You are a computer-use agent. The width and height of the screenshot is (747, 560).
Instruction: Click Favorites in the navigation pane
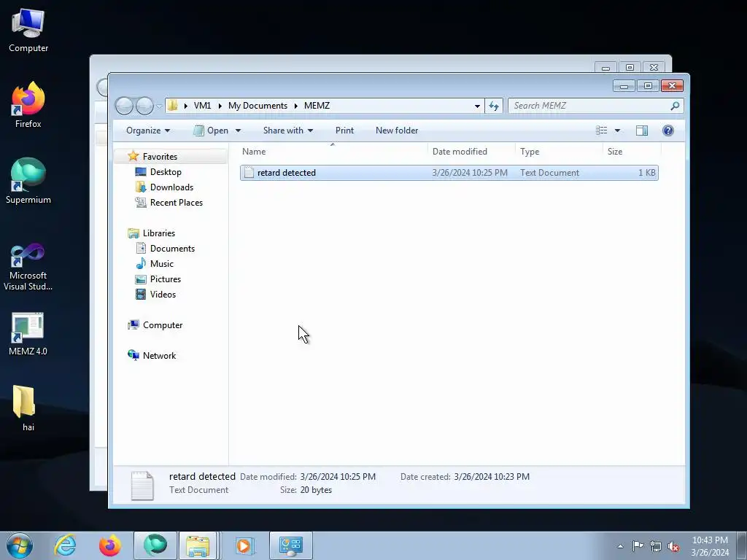[160, 157]
